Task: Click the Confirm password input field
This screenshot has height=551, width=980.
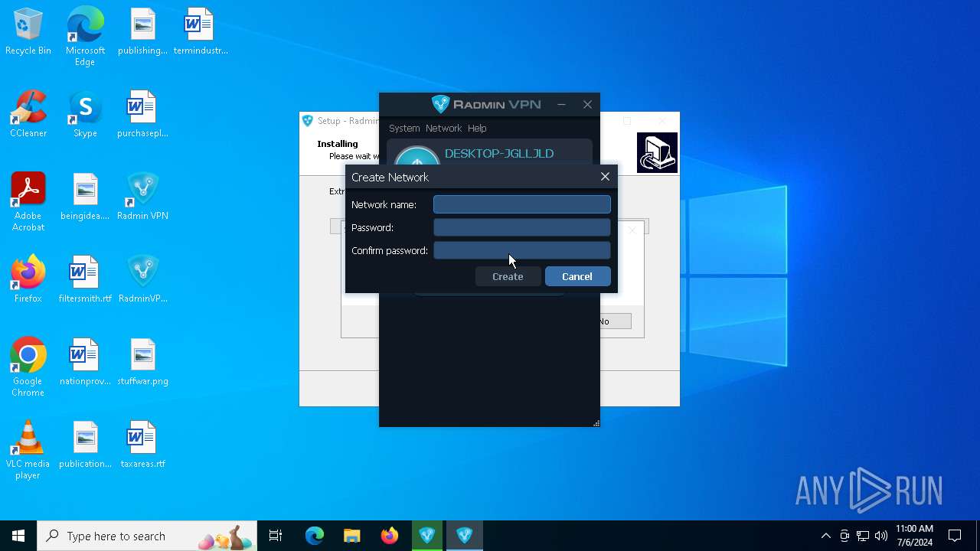Action: 522,250
